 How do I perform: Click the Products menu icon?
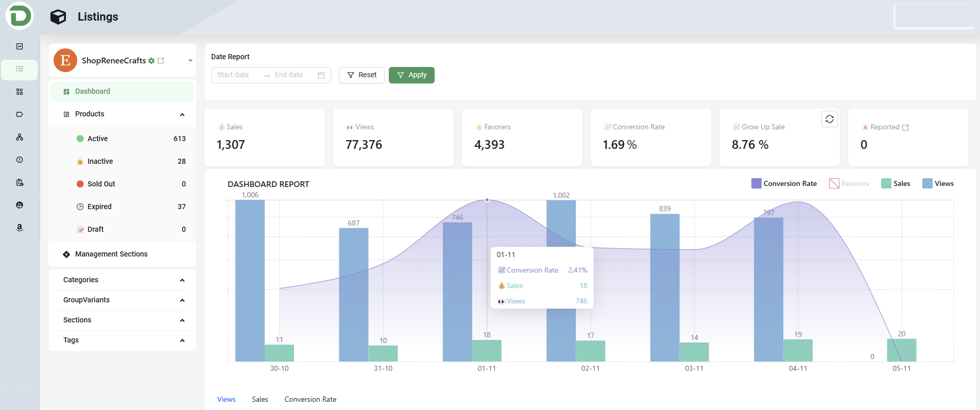(66, 114)
